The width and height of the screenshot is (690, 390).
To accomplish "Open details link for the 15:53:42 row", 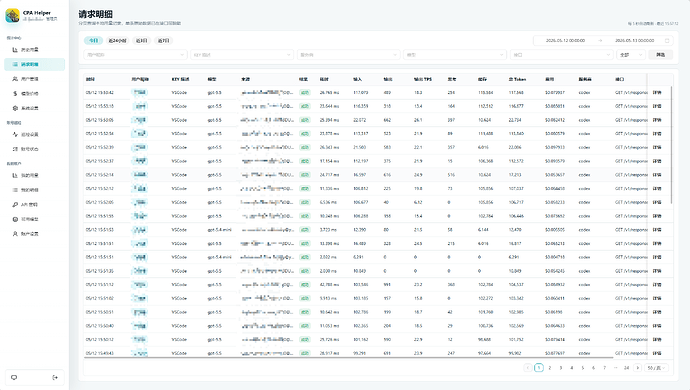I will point(657,92).
